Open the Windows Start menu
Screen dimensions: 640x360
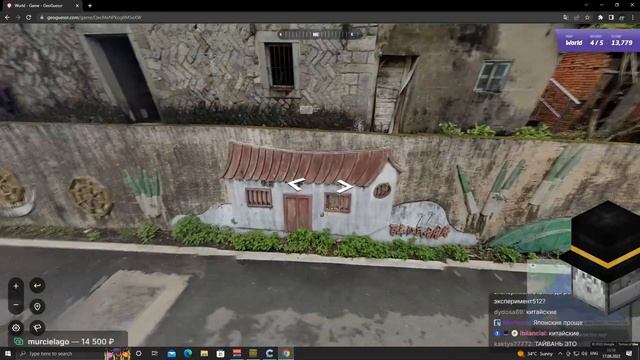pos(8,353)
